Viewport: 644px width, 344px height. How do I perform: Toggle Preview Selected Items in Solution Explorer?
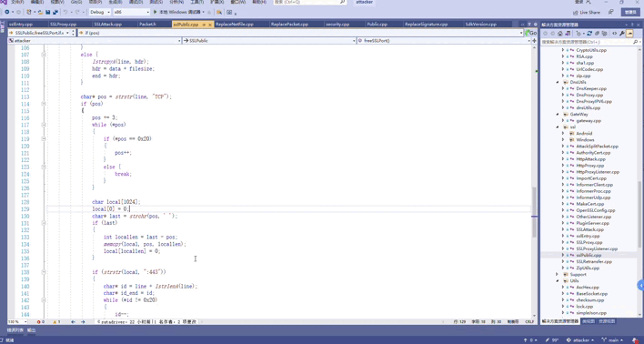point(629,34)
